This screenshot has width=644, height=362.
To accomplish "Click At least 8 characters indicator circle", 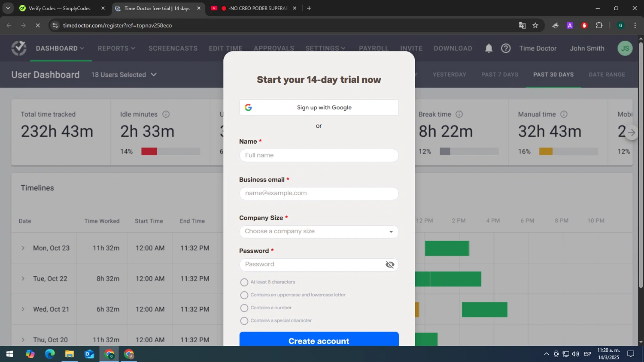I will (244, 282).
